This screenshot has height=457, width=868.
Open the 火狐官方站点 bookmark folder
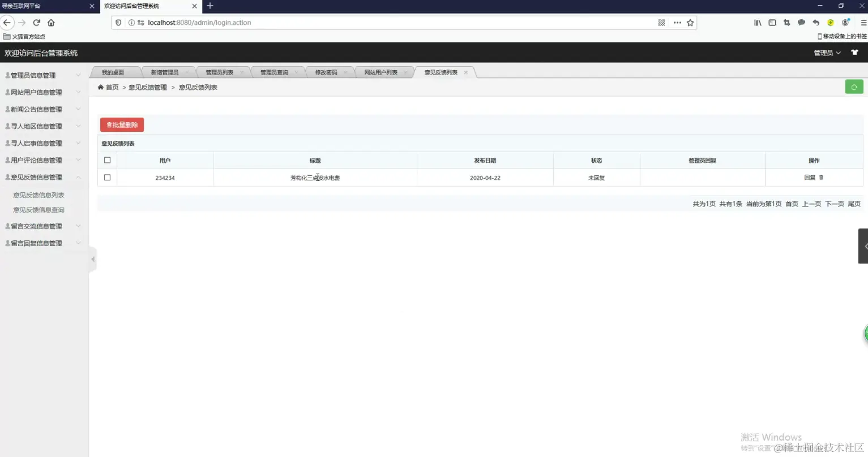coord(24,36)
